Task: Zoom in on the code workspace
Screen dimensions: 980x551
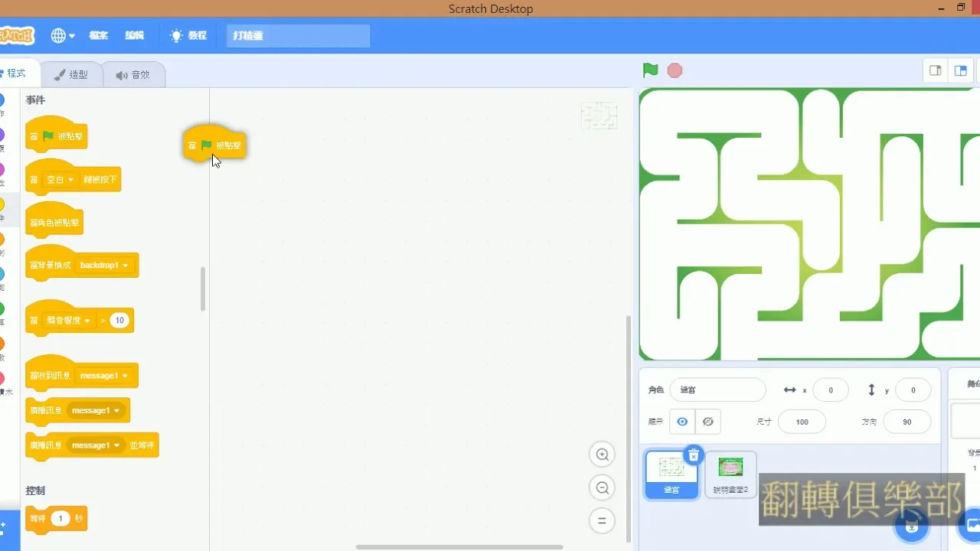Action: [x=603, y=455]
